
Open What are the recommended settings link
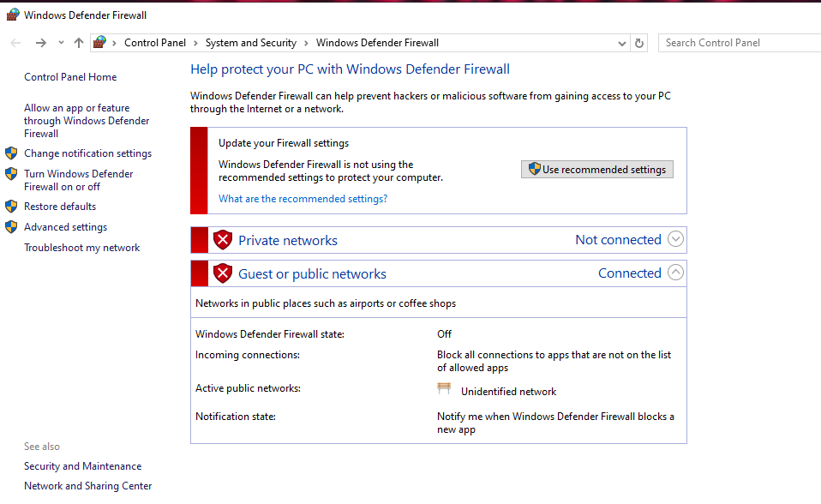point(303,199)
